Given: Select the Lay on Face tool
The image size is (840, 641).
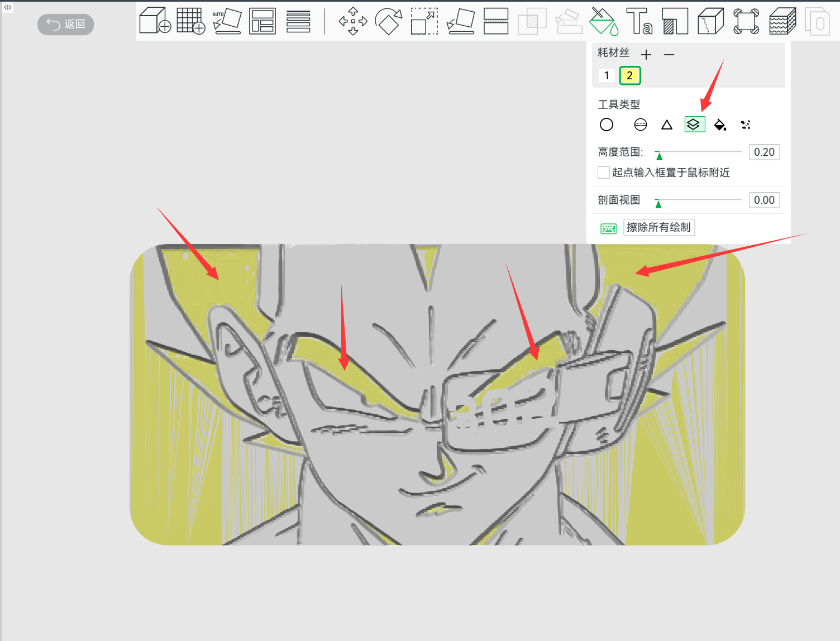Looking at the screenshot, I should coord(461,21).
